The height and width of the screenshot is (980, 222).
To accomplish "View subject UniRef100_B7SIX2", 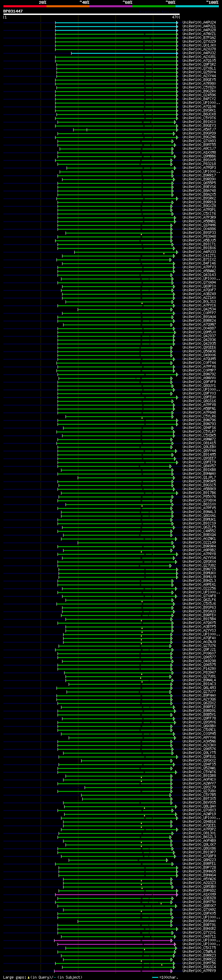I will pos(199,259).
